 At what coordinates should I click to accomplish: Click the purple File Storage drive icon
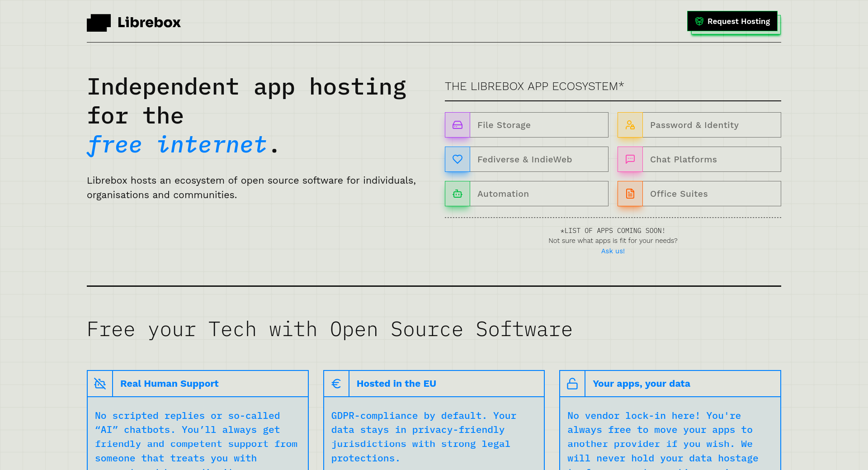pyautogui.click(x=458, y=125)
